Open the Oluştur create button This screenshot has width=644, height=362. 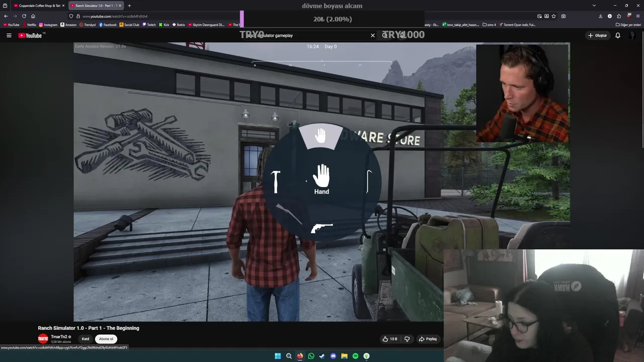coord(597,35)
